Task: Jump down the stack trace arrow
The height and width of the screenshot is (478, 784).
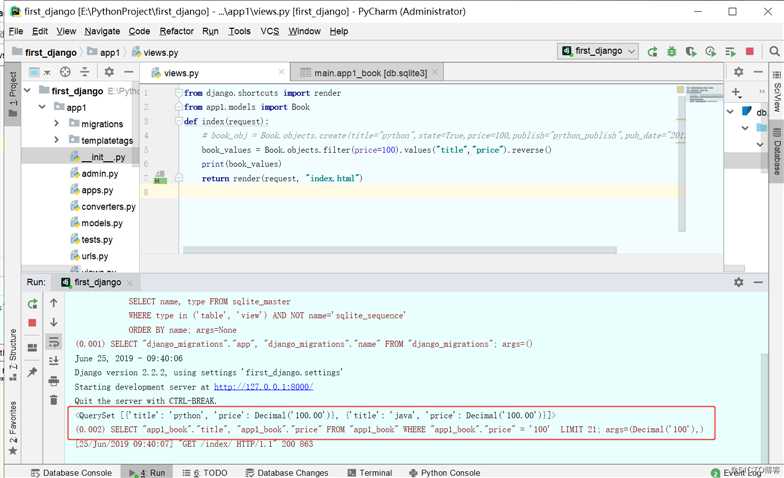Action: (54, 322)
